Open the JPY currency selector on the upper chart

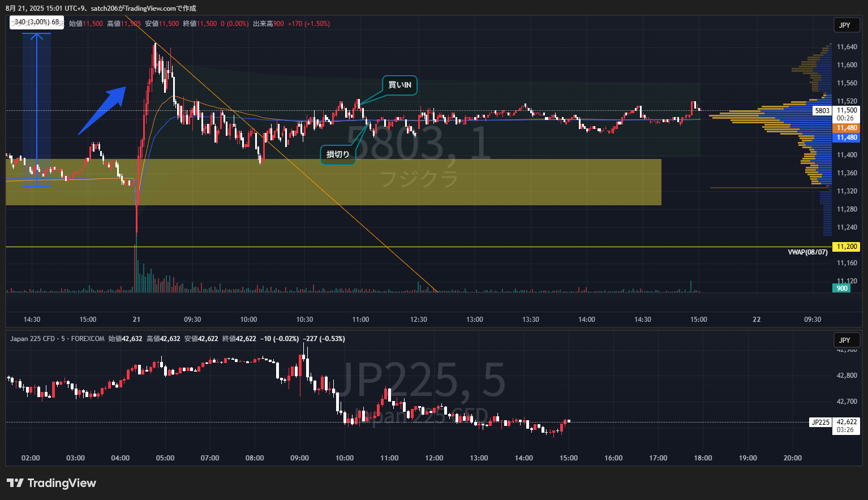click(x=846, y=25)
